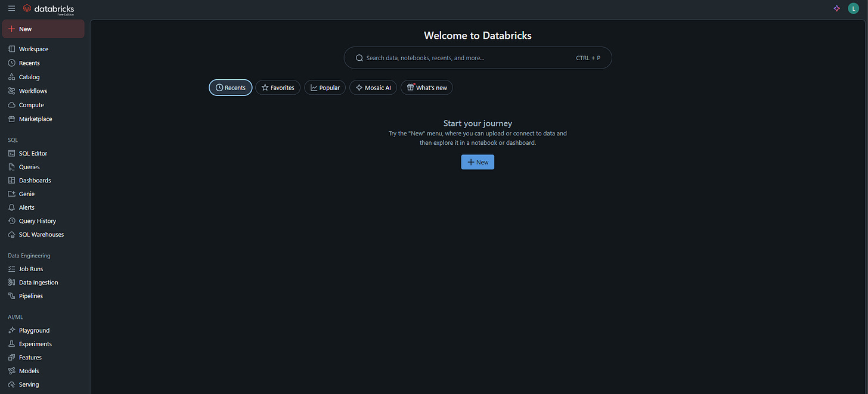Open Serving label in sidebar
Viewport: 868px width, 394px height.
(x=29, y=385)
